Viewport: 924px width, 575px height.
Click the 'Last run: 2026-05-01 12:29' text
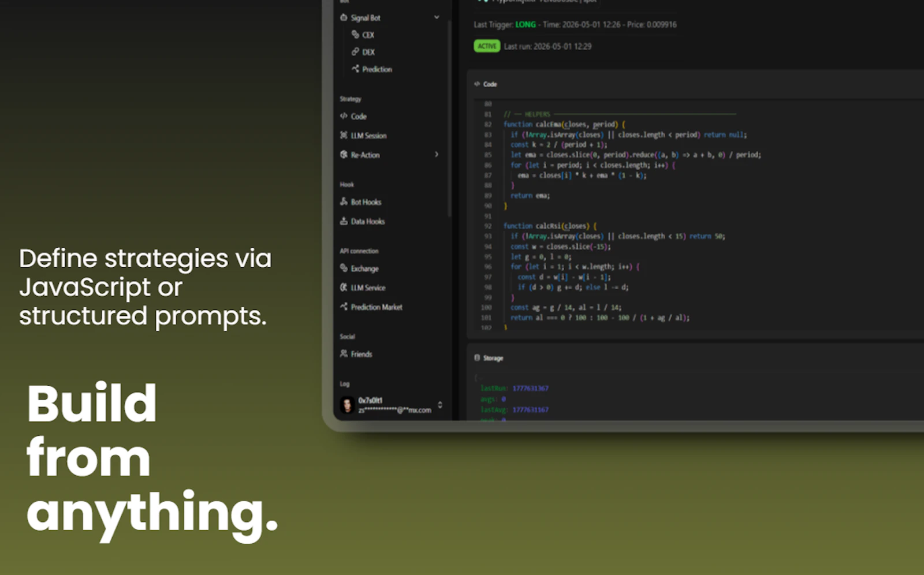point(547,47)
